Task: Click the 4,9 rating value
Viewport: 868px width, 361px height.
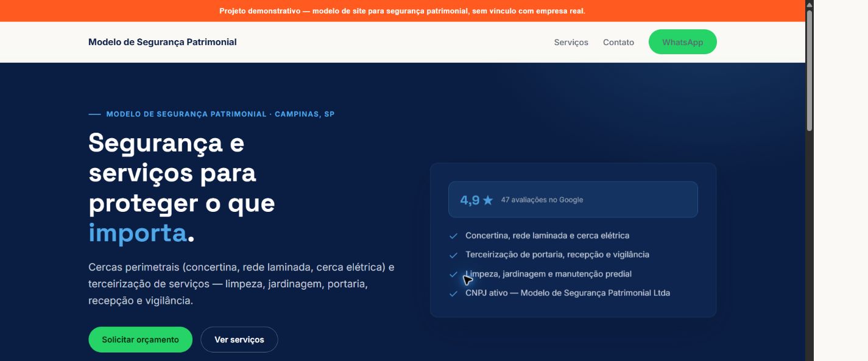Action: tap(470, 200)
